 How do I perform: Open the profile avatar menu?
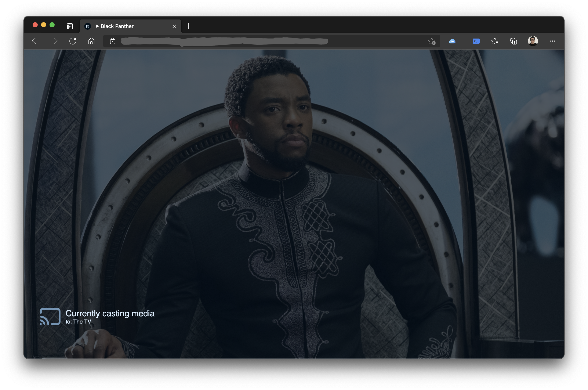(x=533, y=41)
